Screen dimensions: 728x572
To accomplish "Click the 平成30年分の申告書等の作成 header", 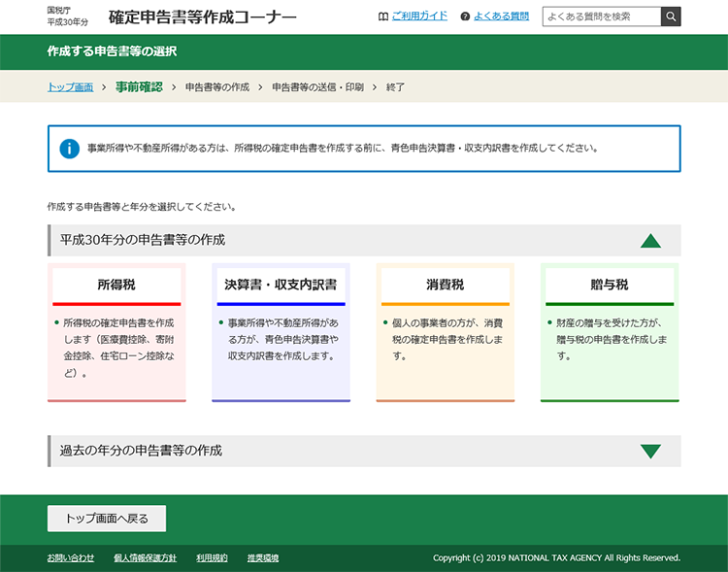I will tap(364, 240).
